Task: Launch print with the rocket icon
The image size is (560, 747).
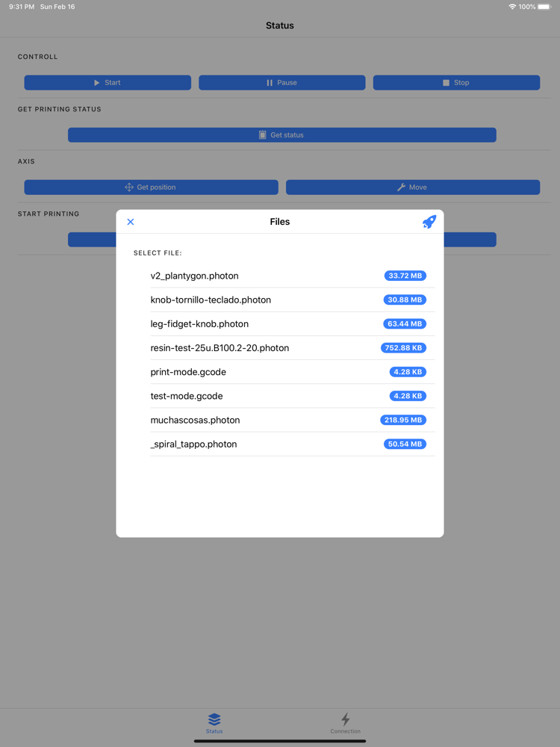Action: coord(429,222)
